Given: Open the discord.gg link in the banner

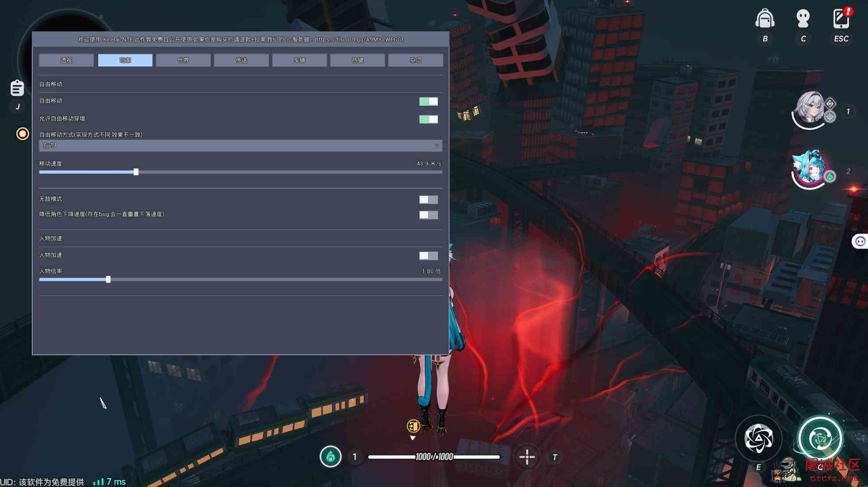Looking at the screenshot, I should tap(359, 39).
